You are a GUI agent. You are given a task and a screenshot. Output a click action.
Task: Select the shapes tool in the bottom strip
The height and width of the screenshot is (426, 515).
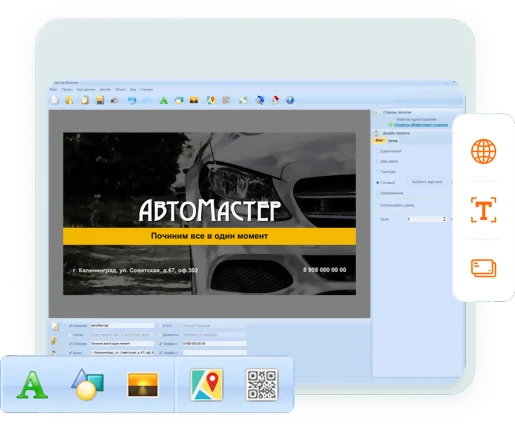[87, 384]
